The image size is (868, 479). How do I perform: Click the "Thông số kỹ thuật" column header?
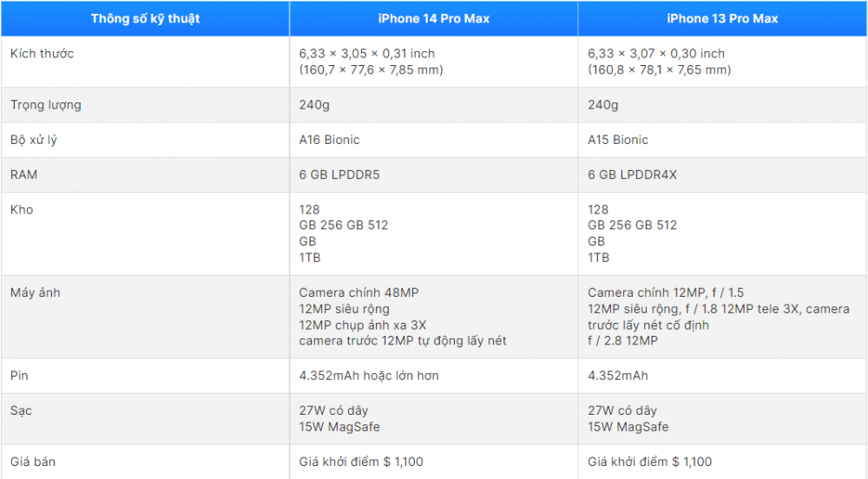pyautogui.click(x=145, y=18)
